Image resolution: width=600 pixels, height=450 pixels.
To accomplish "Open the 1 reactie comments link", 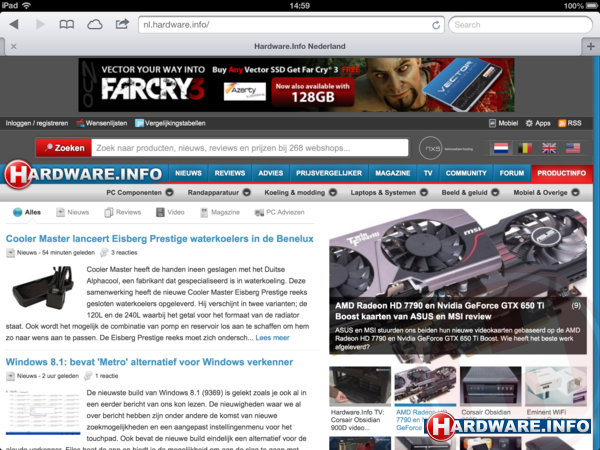I will [x=102, y=376].
